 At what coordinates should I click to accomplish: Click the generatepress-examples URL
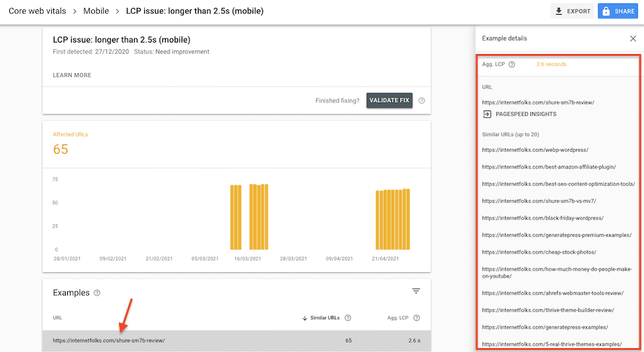[x=545, y=327]
